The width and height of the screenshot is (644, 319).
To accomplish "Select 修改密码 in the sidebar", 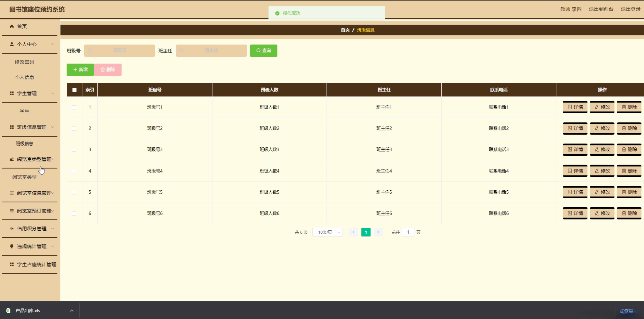I will click(25, 62).
